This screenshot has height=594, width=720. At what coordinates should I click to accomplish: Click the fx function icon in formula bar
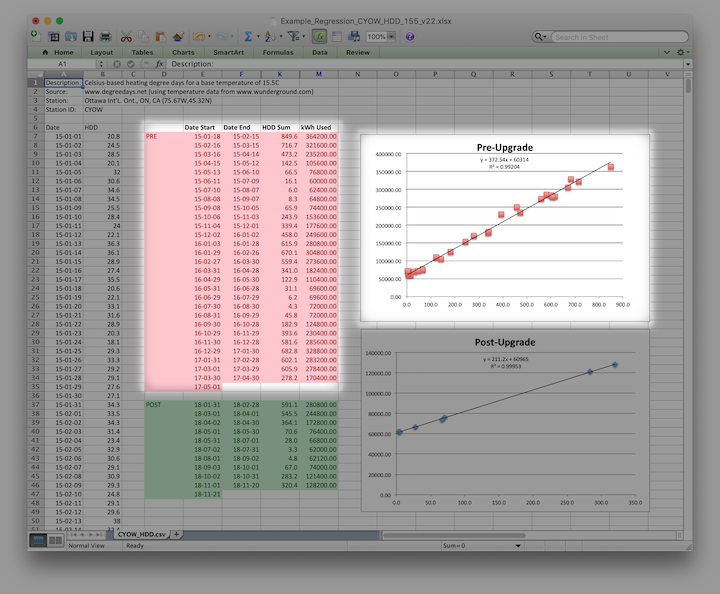[x=159, y=64]
